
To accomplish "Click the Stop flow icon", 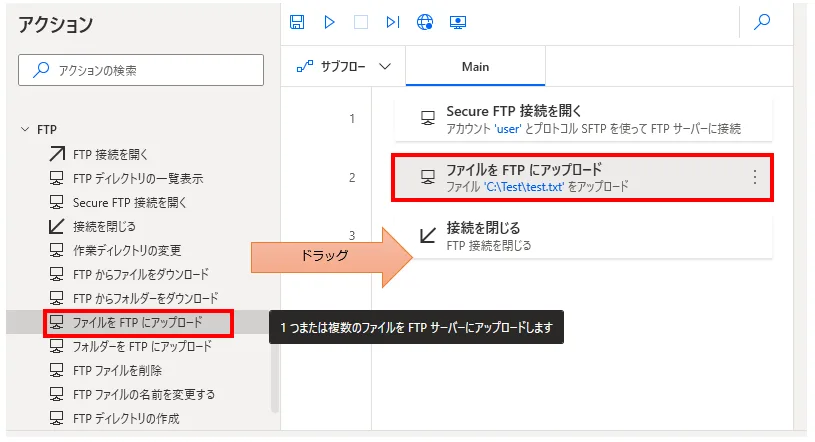I will [x=361, y=22].
